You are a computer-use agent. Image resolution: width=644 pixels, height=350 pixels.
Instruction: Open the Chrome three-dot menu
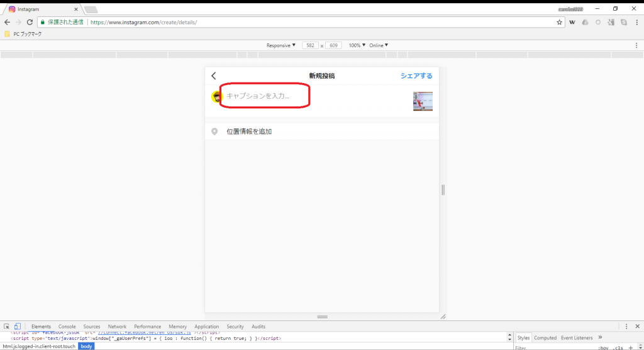click(x=636, y=22)
